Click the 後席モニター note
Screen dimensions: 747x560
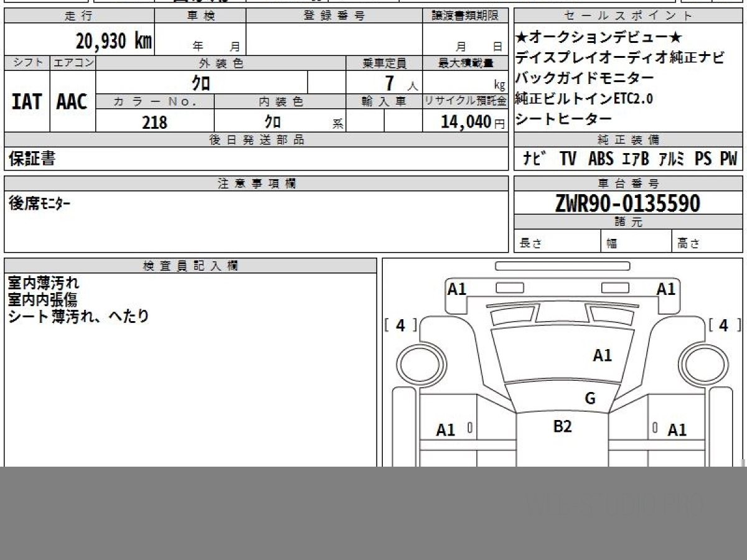[x=39, y=203]
